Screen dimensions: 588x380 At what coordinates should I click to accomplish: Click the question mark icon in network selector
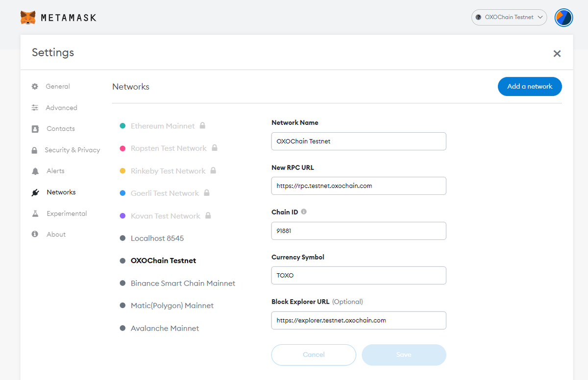[x=478, y=17]
